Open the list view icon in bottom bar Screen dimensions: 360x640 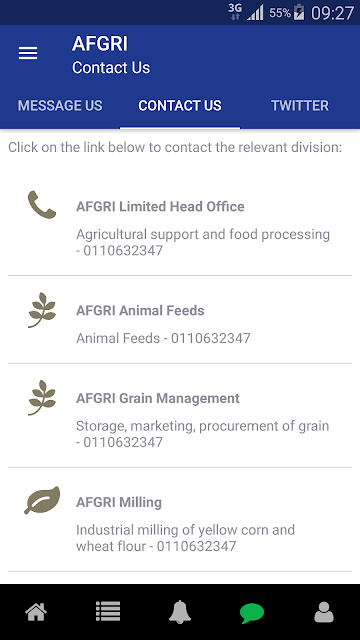point(108,612)
